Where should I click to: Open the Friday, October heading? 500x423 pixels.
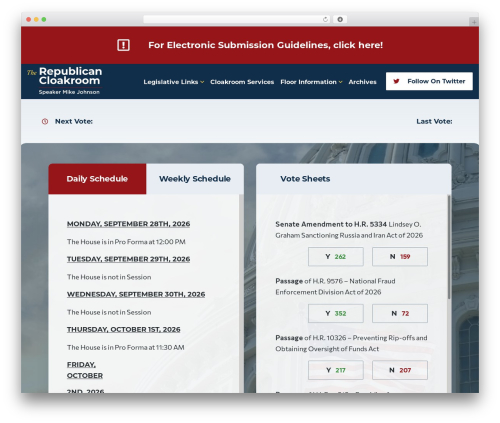(x=85, y=370)
